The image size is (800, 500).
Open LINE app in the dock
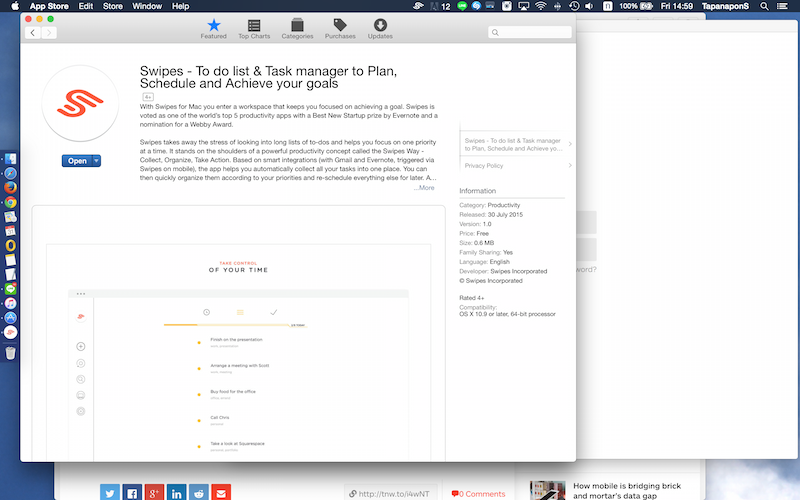pos(11,289)
